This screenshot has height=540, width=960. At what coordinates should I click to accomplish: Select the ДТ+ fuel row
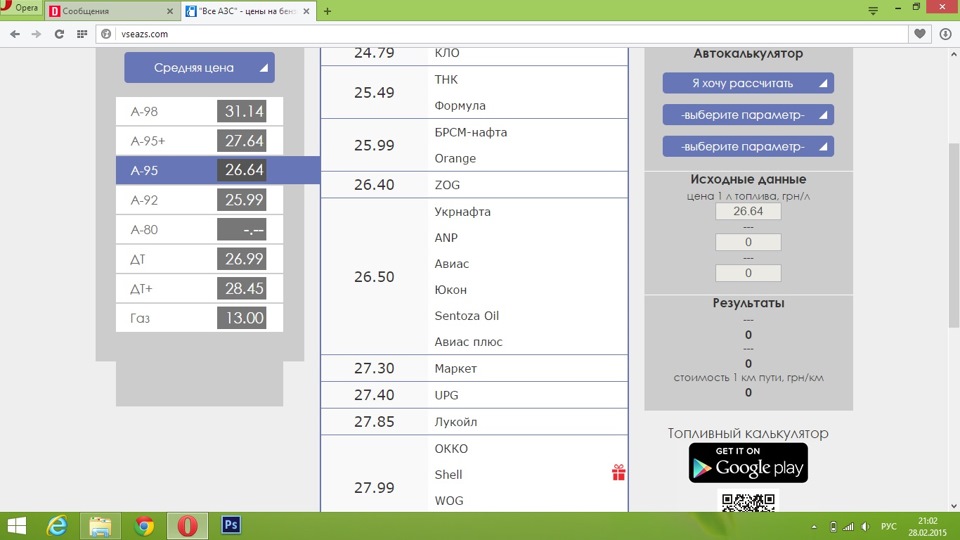pos(200,288)
